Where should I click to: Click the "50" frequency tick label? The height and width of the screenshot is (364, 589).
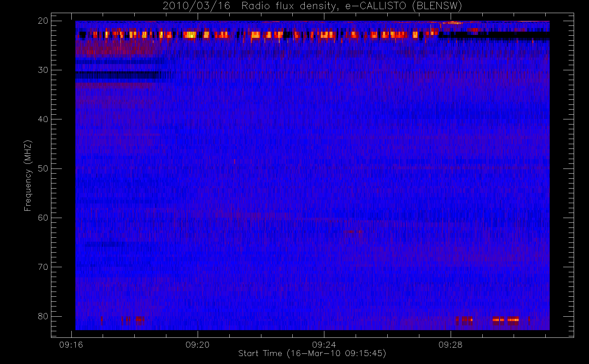43,169
